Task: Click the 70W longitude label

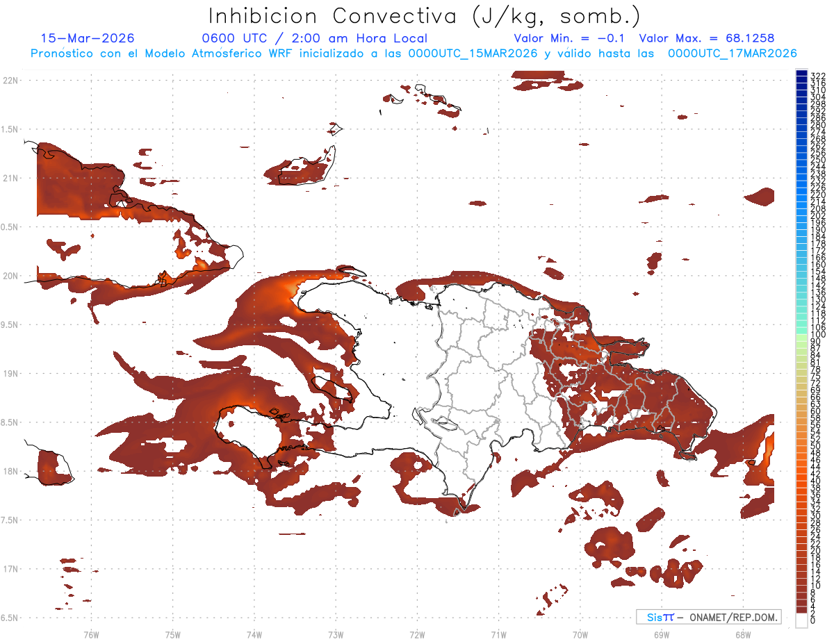Action: (580, 634)
